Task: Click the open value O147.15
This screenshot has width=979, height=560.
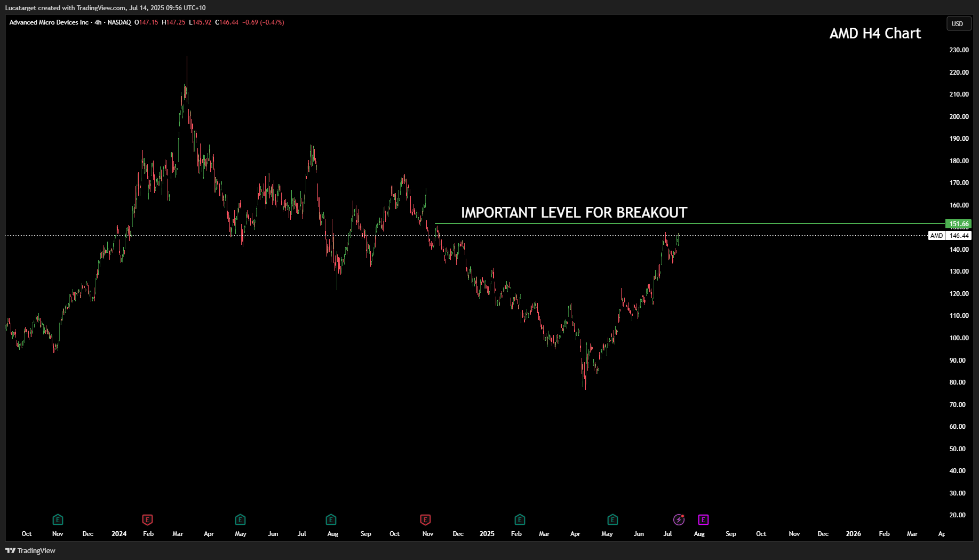Action: [146, 22]
